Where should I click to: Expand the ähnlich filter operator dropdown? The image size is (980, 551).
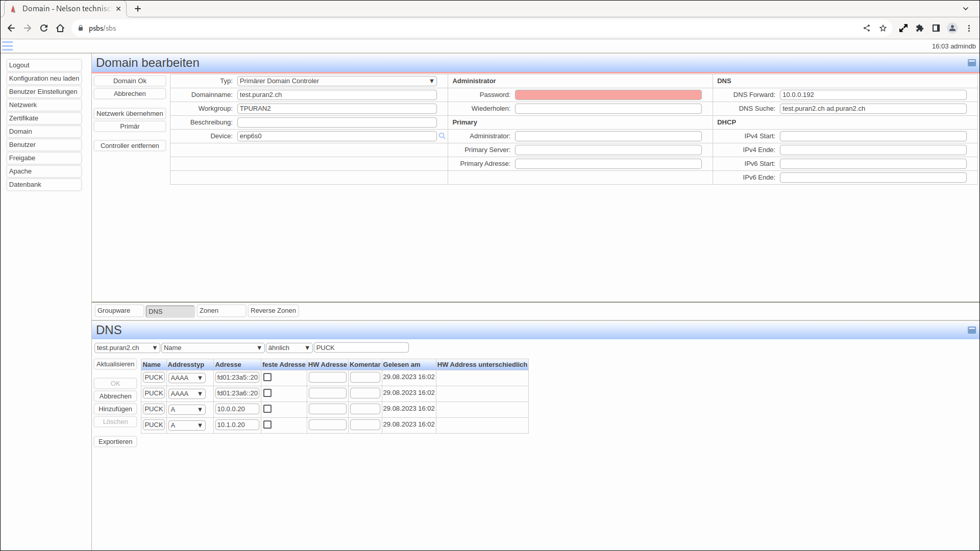pos(289,348)
